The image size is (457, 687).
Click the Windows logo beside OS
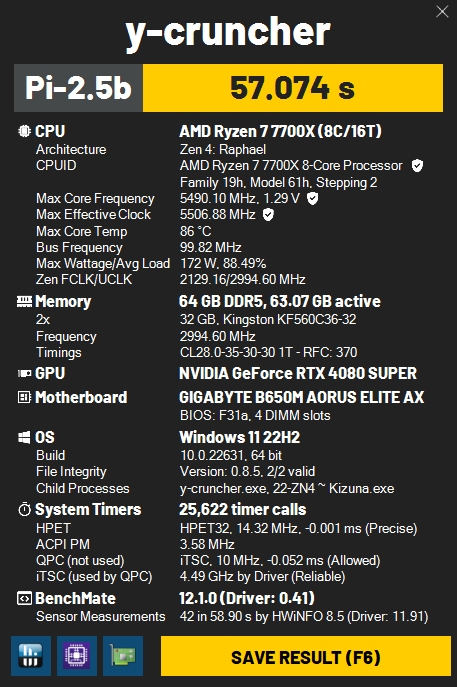[24, 437]
